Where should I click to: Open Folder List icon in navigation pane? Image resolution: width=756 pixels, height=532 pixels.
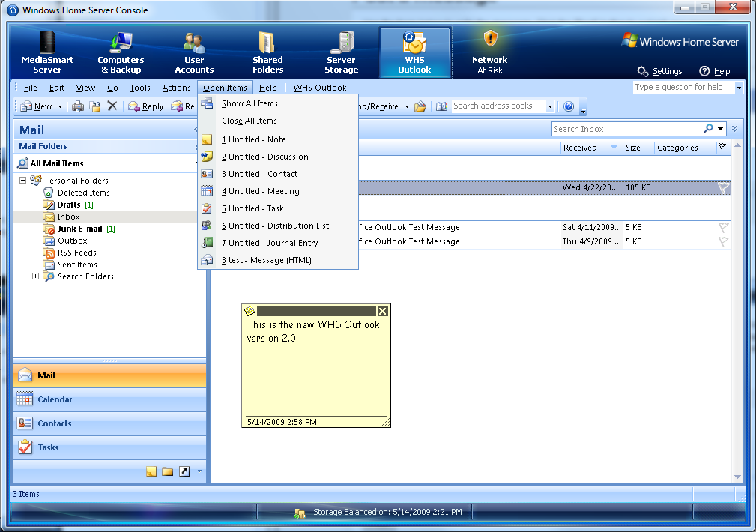tap(167, 471)
